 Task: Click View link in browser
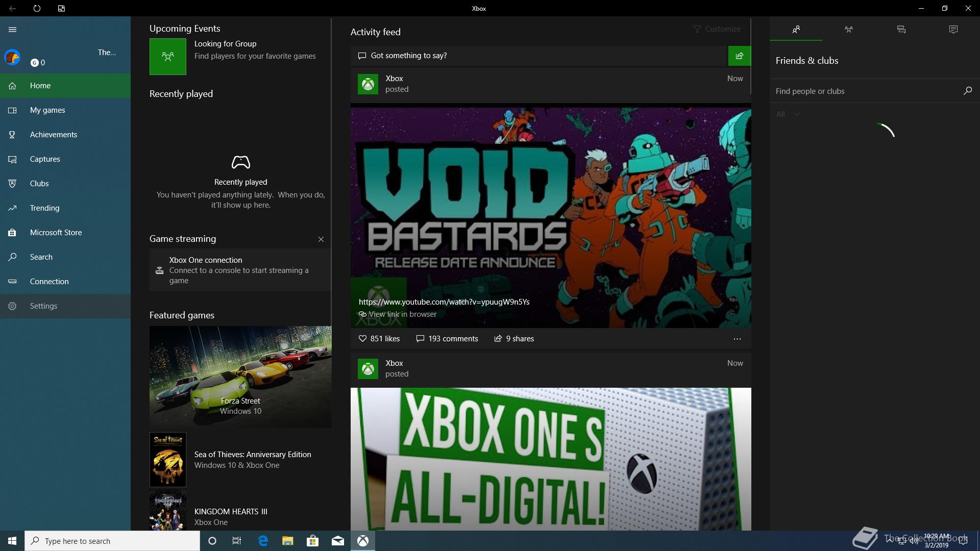tap(398, 314)
